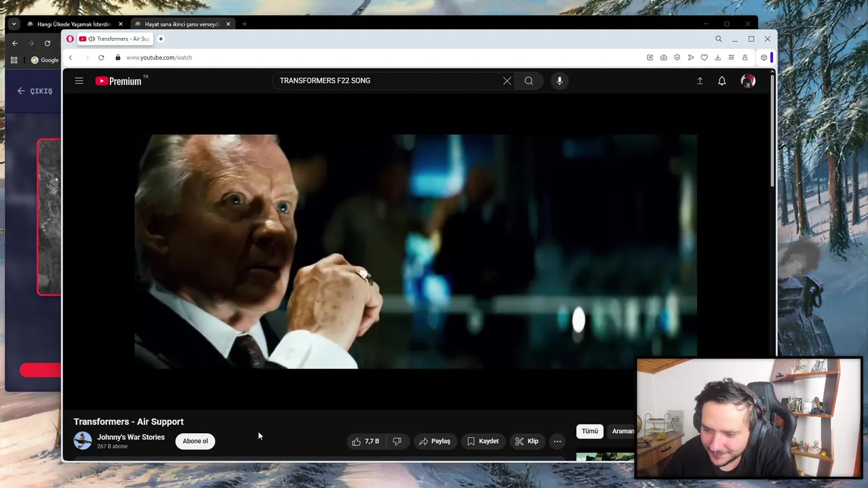Click the Opera page vertical scrollbar
The image size is (868, 488).
tap(772, 129)
